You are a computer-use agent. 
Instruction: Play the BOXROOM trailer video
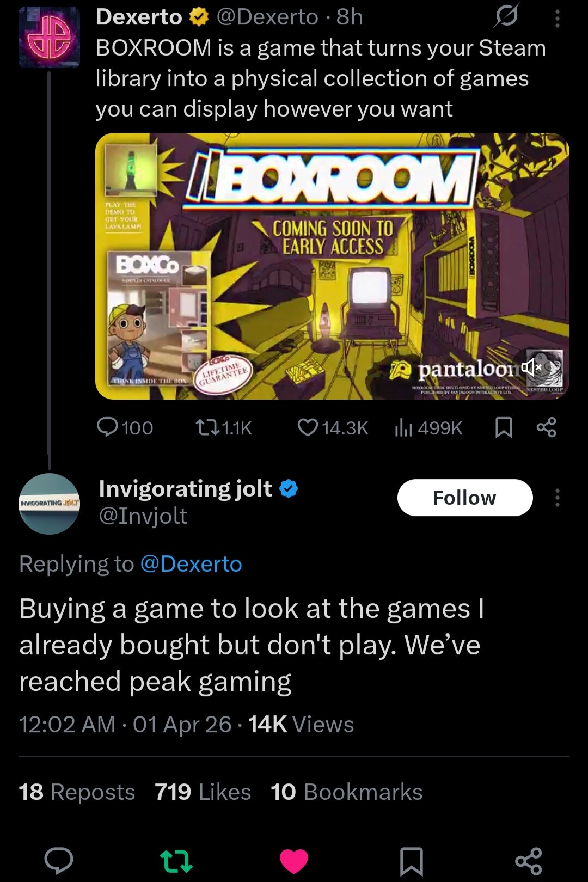pyautogui.click(x=332, y=266)
